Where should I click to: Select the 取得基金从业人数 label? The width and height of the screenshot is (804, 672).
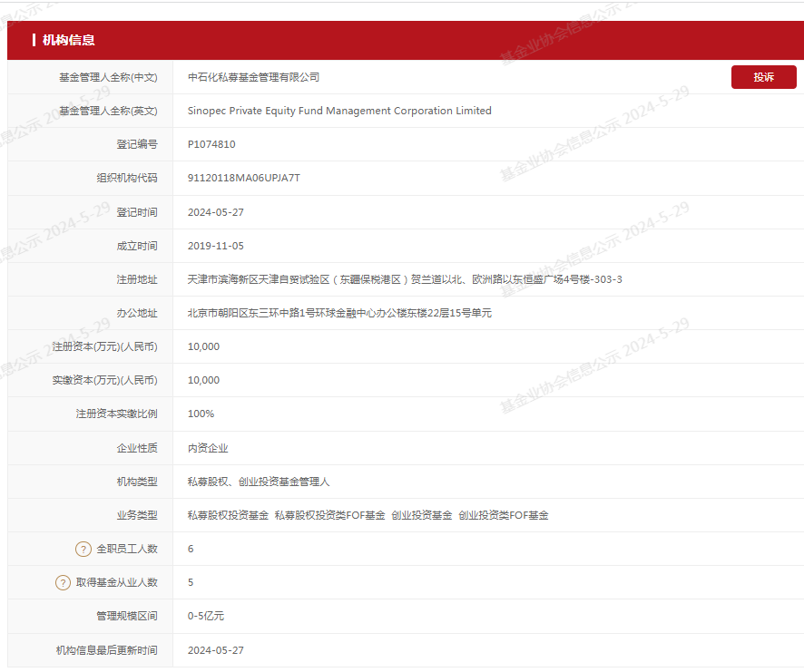[x=117, y=582]
